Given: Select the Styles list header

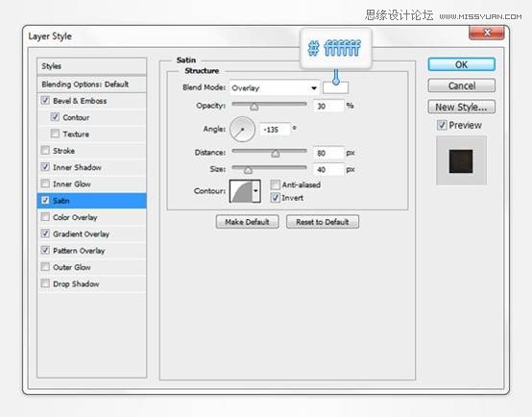Looking at the screenshot, I should [91, 66].
